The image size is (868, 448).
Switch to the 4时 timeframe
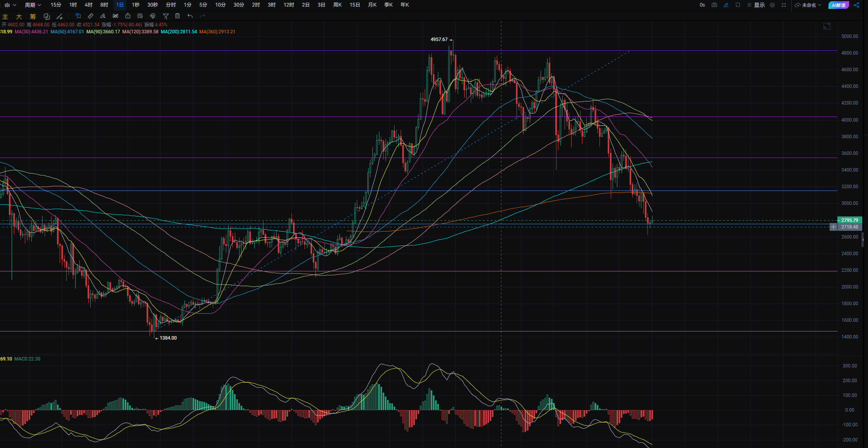tap(88, 5)
